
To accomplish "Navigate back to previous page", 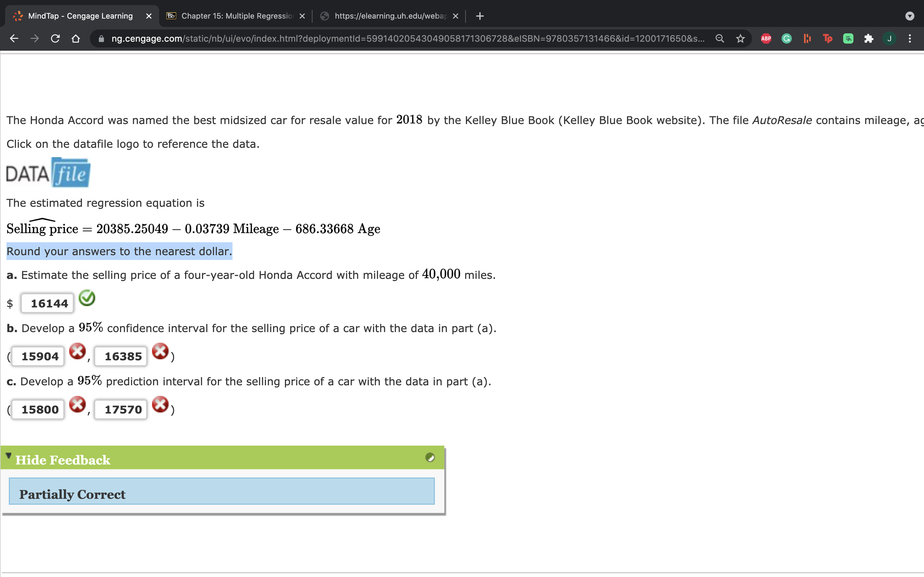I will pyautogui.click(x=14, y=38).
